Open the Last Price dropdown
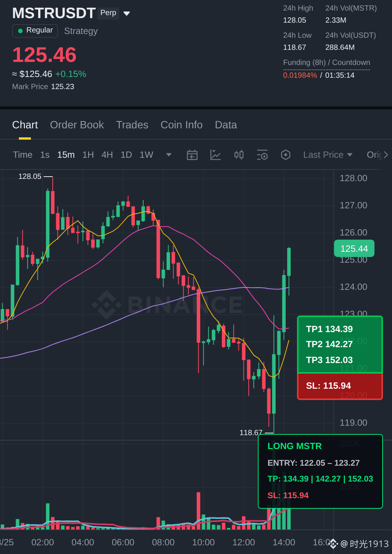Image resolution: width=392 pixels, height=554 pixels. click(x=328, y=155)
